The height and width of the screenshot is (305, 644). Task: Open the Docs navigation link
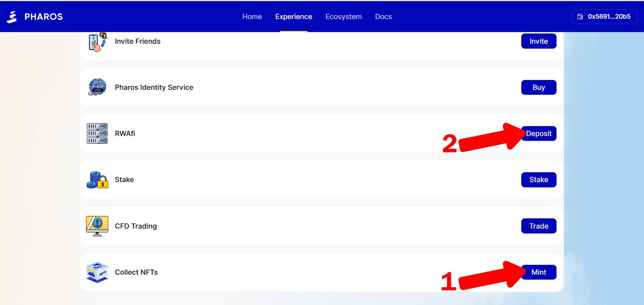click(383, 17)
